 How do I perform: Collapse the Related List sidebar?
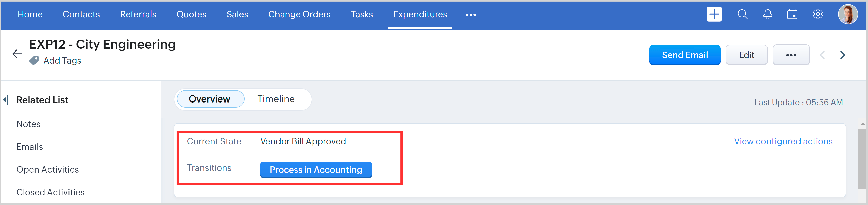pos(6,100)
